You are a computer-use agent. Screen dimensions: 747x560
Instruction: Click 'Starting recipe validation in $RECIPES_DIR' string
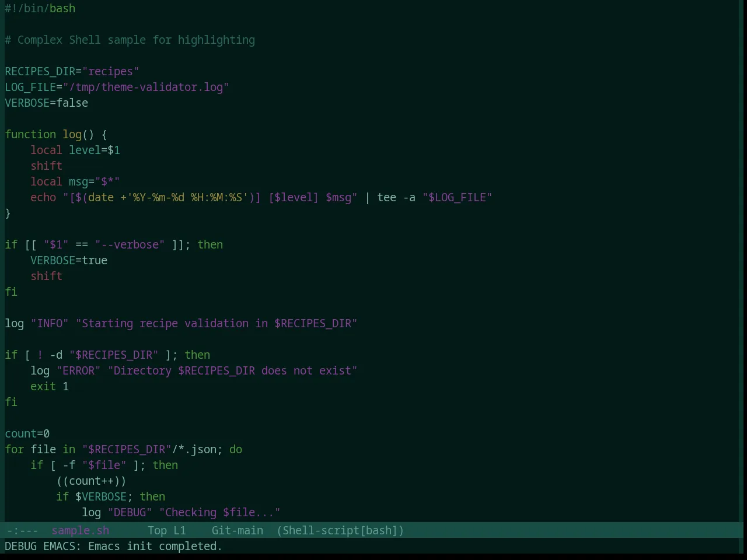217,323
